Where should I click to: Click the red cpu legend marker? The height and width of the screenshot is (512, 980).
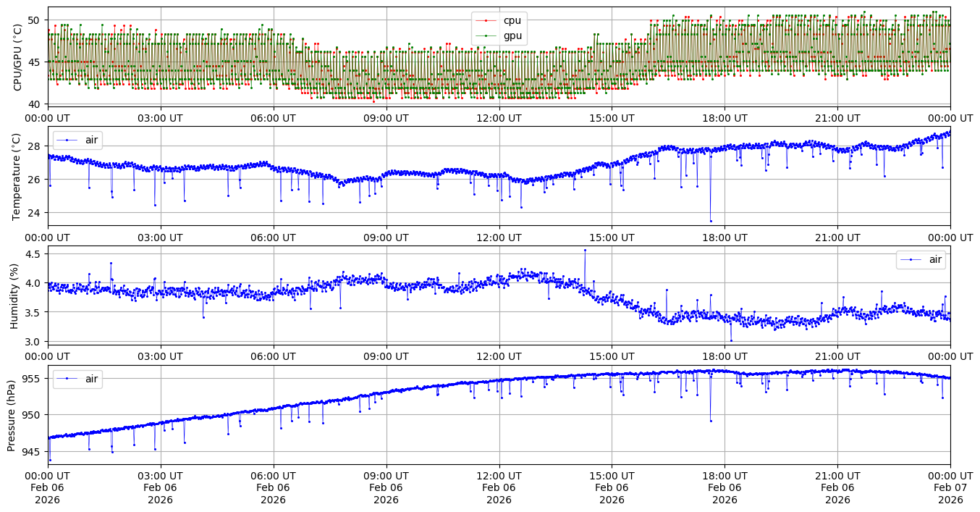point(486,21)
